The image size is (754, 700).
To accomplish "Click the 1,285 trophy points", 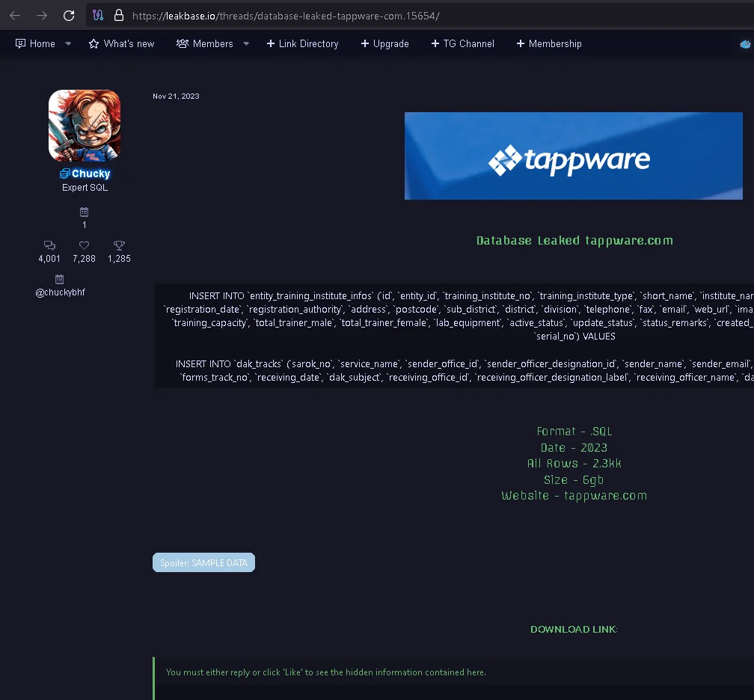I will click(x=119, y=259).
